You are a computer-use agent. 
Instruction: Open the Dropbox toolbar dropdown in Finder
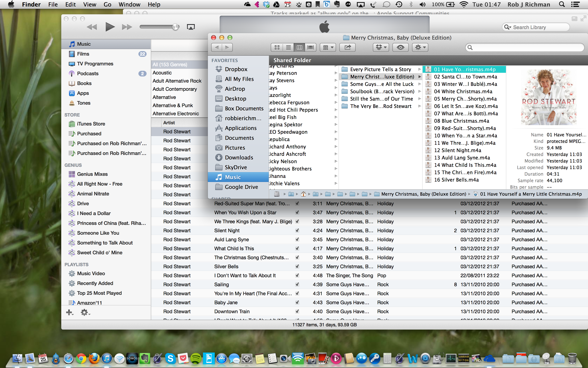(x=381, y=47)
